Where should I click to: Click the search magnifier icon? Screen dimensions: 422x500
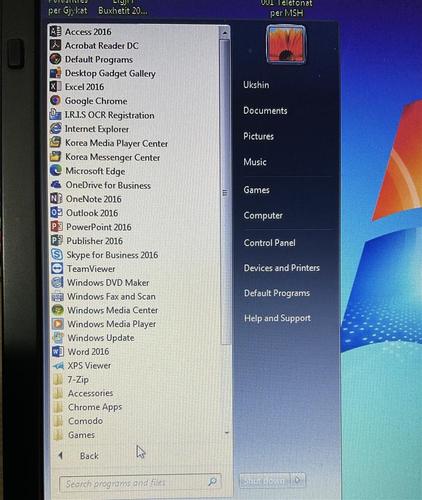click(x=212, y=482)
